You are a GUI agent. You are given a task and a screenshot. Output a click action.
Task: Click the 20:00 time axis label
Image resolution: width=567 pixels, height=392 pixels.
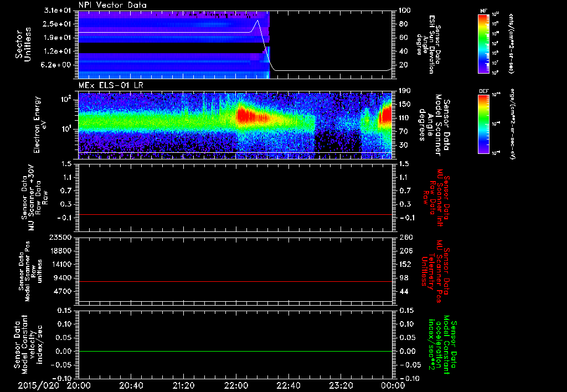tap(79, 385)
